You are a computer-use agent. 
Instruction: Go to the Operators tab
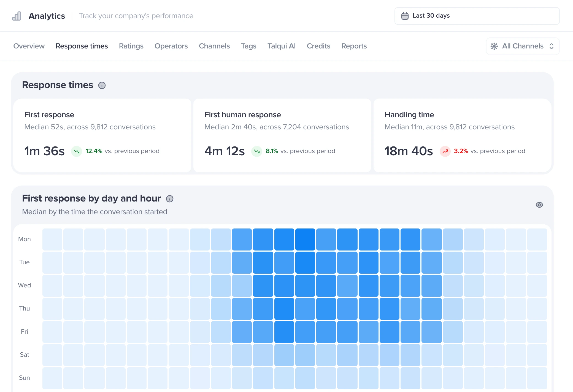point(171,46)
